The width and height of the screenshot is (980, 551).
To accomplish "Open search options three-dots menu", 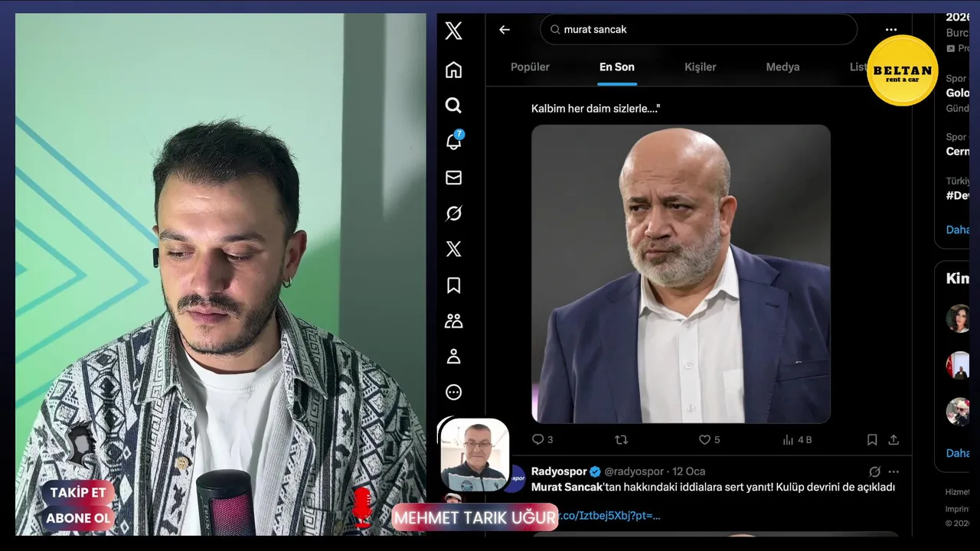I will pyautogui.click(x=891, y=30).
